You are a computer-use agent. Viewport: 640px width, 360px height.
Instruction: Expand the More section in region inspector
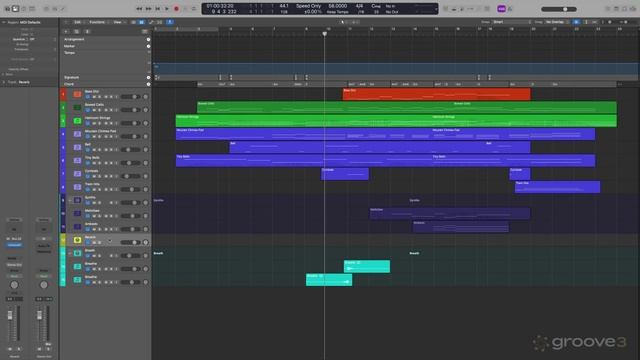(x=4, y=74)
